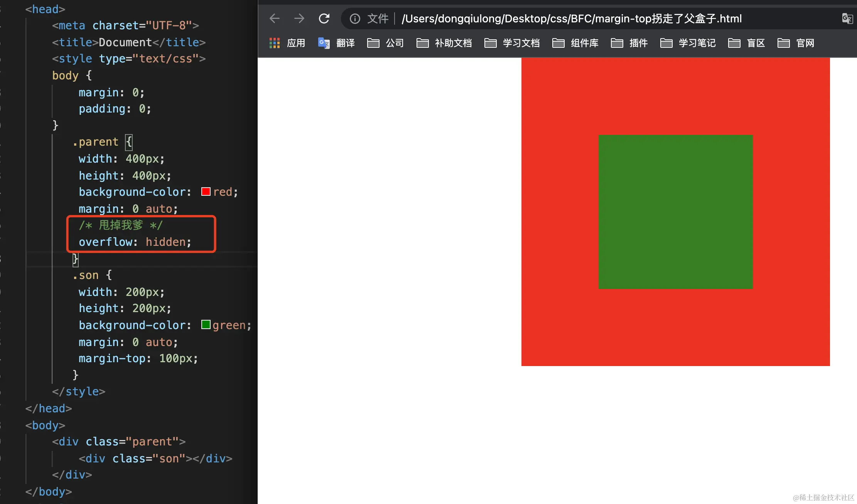This screenshot has height=504, width=857.
Task: Click the back navigation arrow
Action: pos(274,18)
